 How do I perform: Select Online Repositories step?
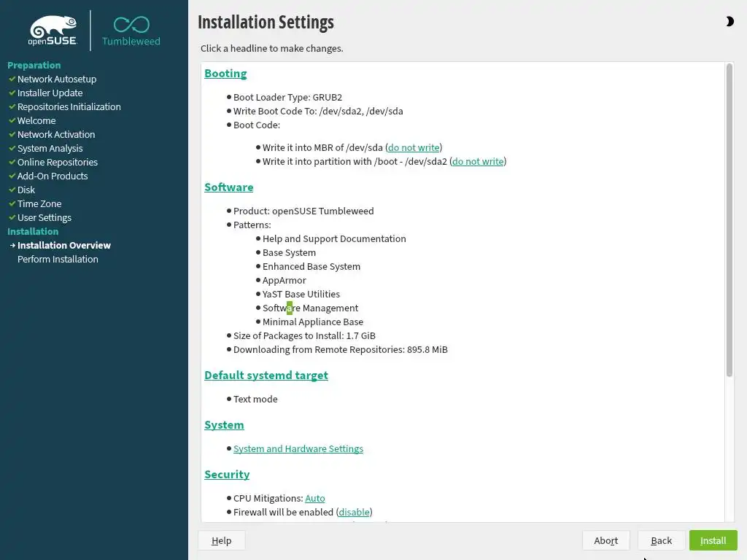click(57, 162)
